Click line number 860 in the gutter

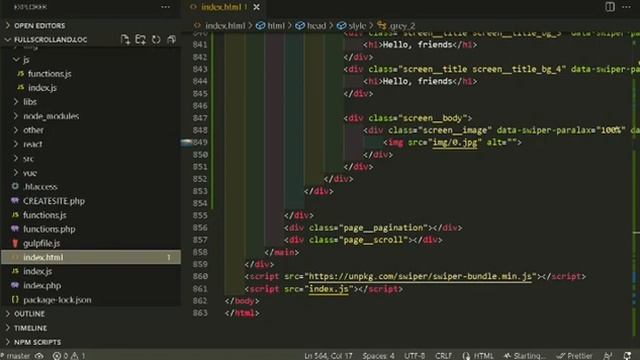pos(200,276)
